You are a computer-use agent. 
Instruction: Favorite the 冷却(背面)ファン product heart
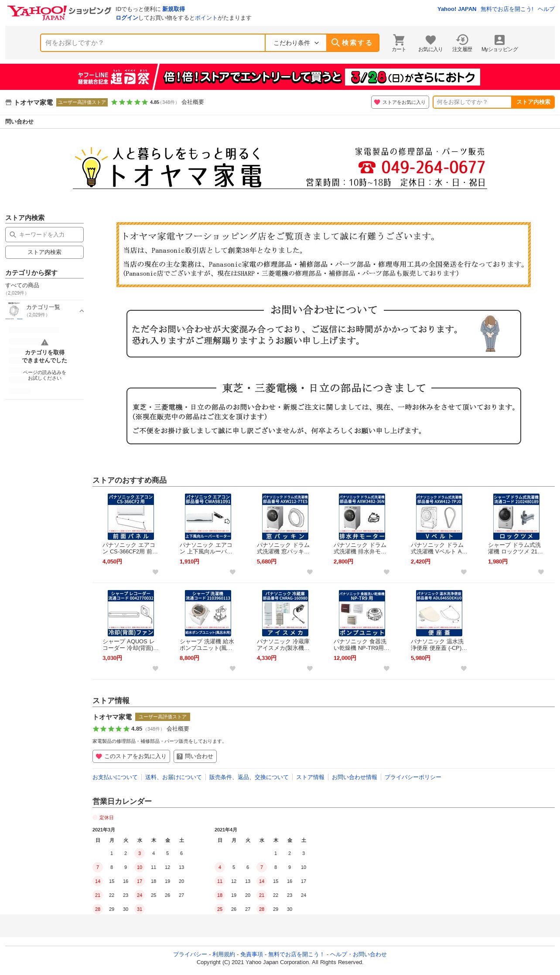155,668
